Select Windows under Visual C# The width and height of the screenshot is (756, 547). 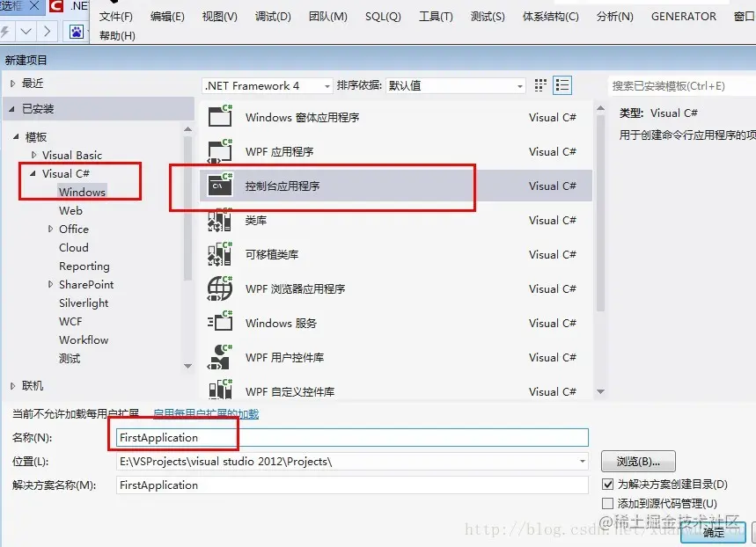82,192
